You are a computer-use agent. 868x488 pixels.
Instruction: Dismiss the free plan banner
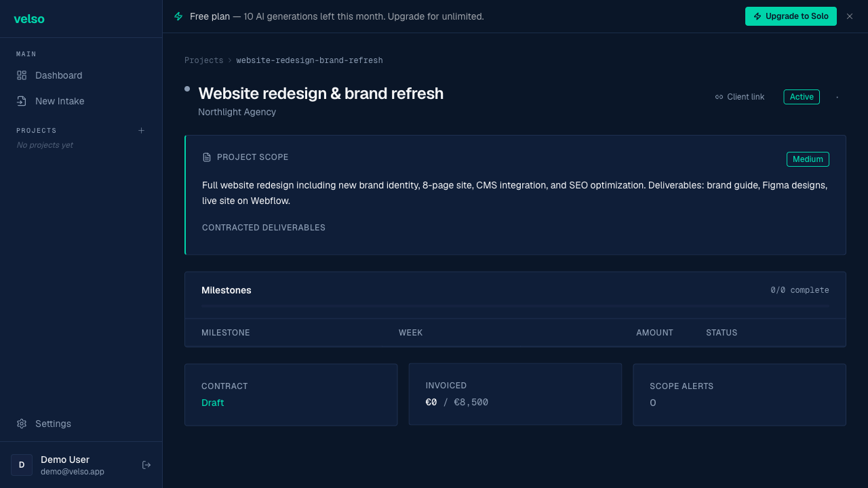pos(849,16)
